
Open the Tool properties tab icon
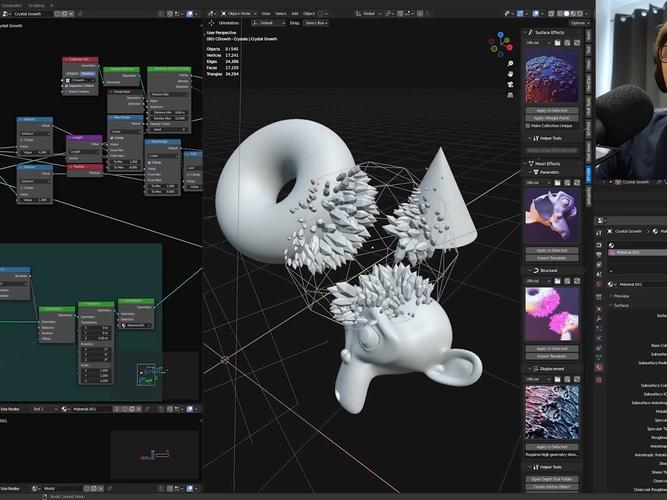point(599,232)
